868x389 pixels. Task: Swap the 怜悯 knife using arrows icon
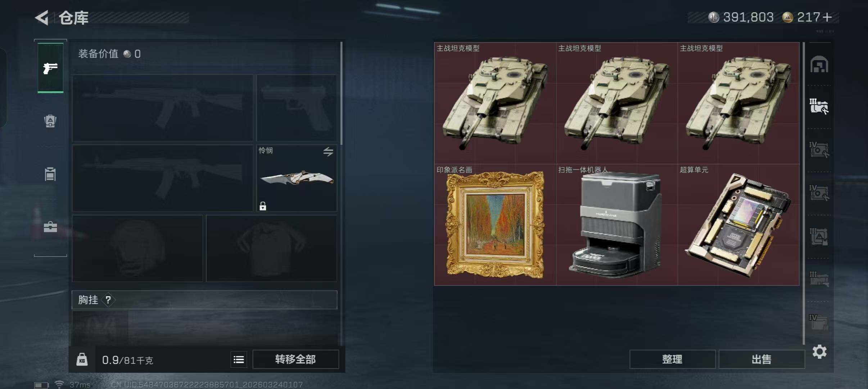click(x=328, y=152)
